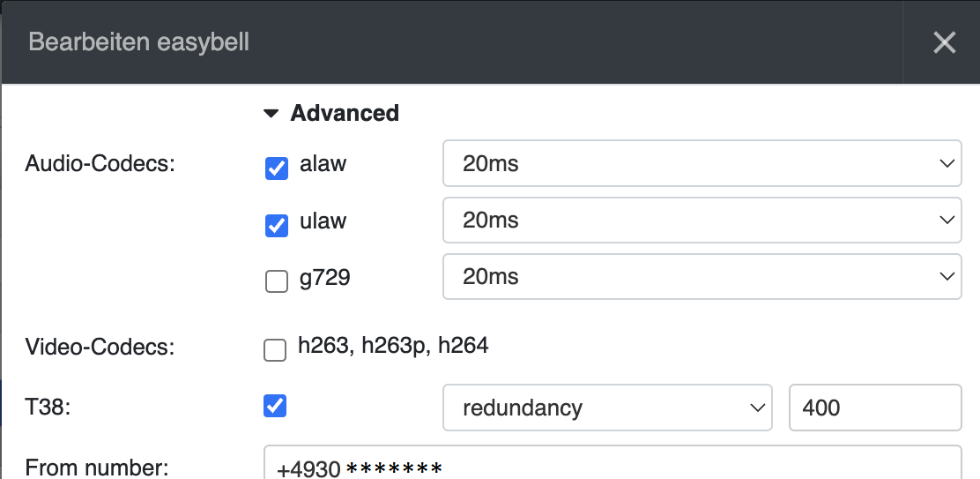The height and width of the screenshot is (479, 980).
Task: Enable the g729 codec checkbox
Action: (x=277, y=281)
